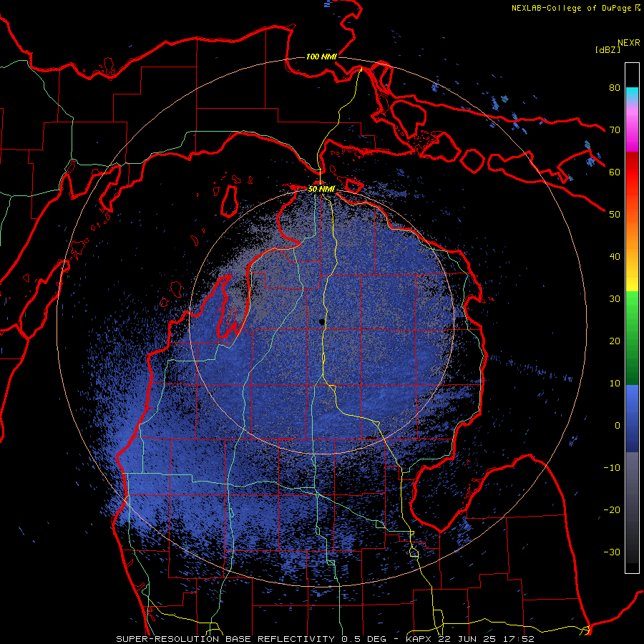Image resolution: width=644 pixels, height=644 pixels.
Task: Click the 0 value on the dBZ scale
Action: pos(618,426)
